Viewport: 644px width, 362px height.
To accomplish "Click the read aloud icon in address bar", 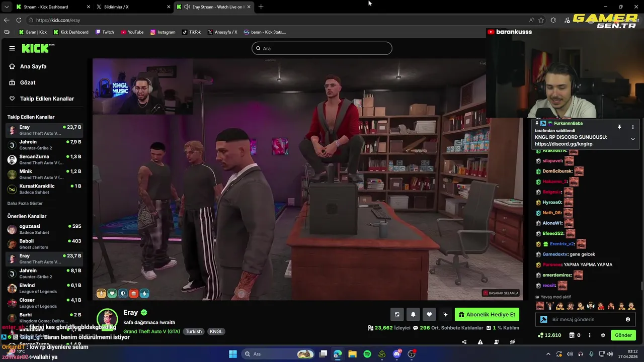I will click(x=532, y=20).
